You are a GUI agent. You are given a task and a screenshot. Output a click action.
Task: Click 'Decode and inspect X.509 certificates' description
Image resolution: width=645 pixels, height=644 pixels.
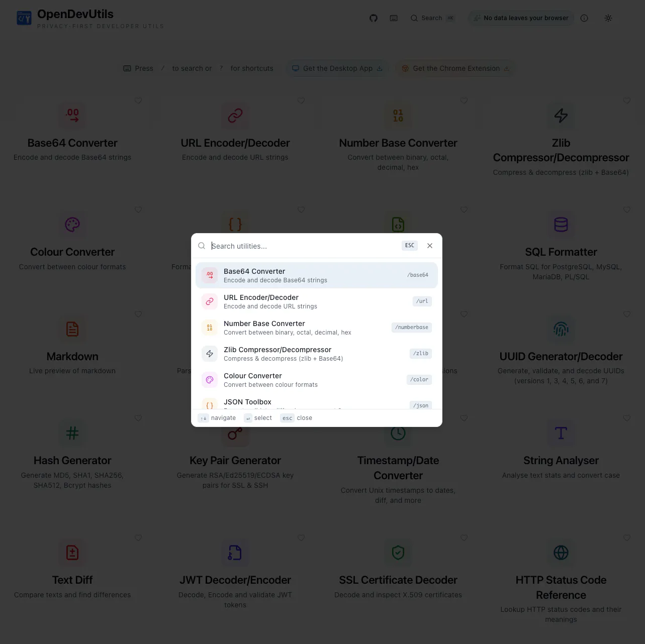tap(398, 595)
